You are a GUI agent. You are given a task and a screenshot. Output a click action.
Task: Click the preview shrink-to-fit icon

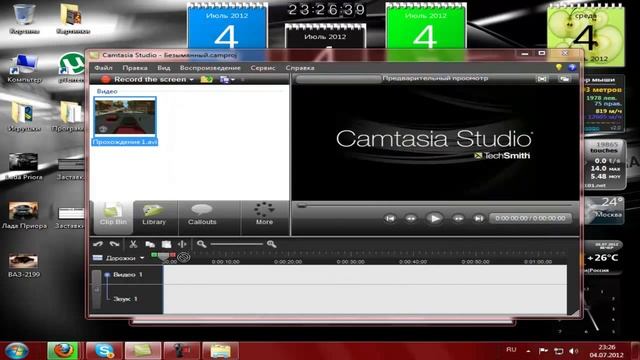tap(542, 79)
